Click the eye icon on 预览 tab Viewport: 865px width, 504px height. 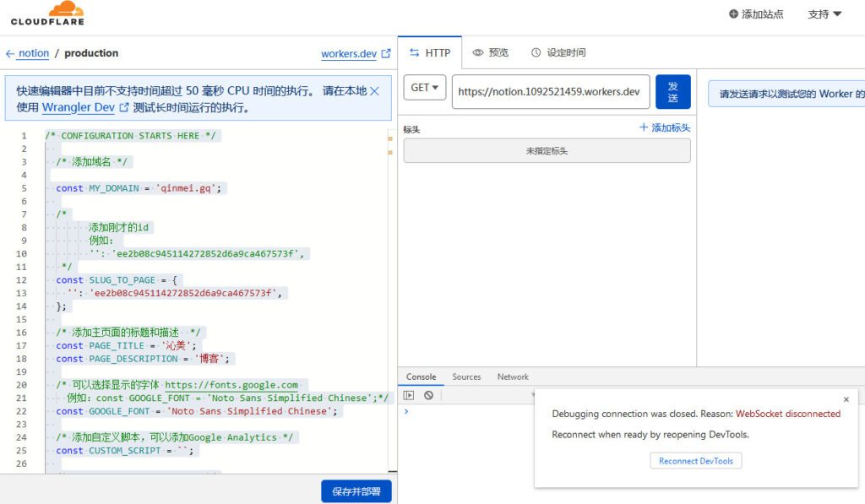point(478,53)
